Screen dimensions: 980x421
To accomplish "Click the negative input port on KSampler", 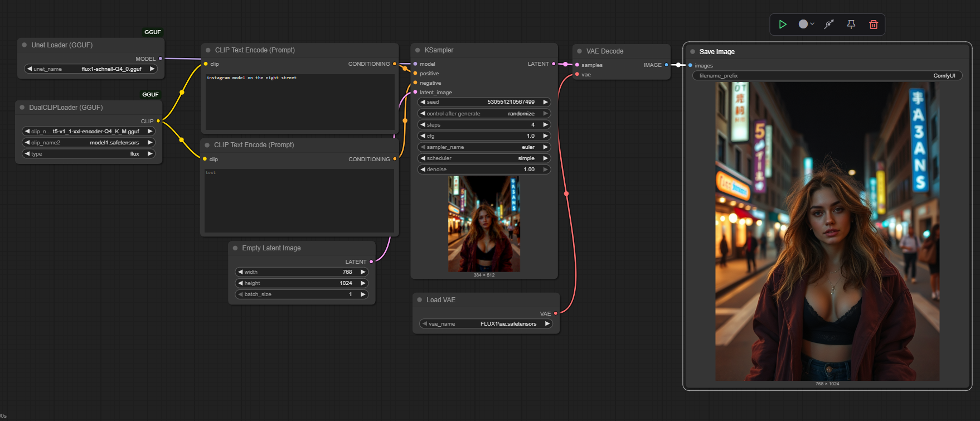I will tap(415, 83).
